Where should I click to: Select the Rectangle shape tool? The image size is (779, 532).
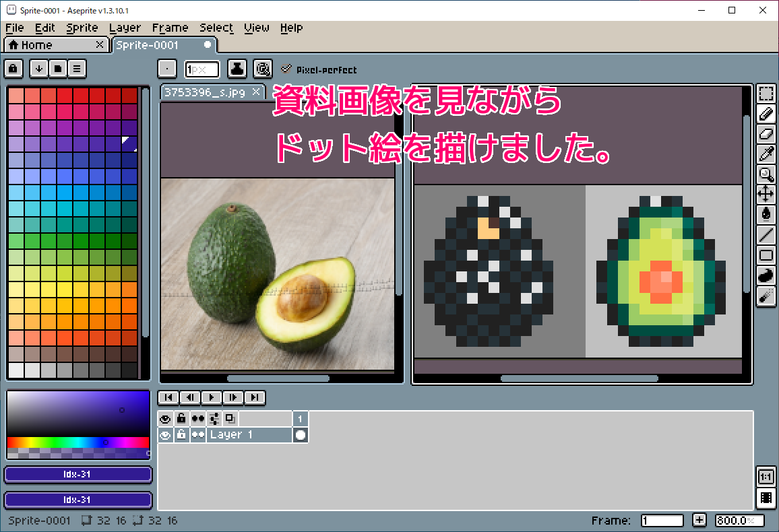[766, 255]
